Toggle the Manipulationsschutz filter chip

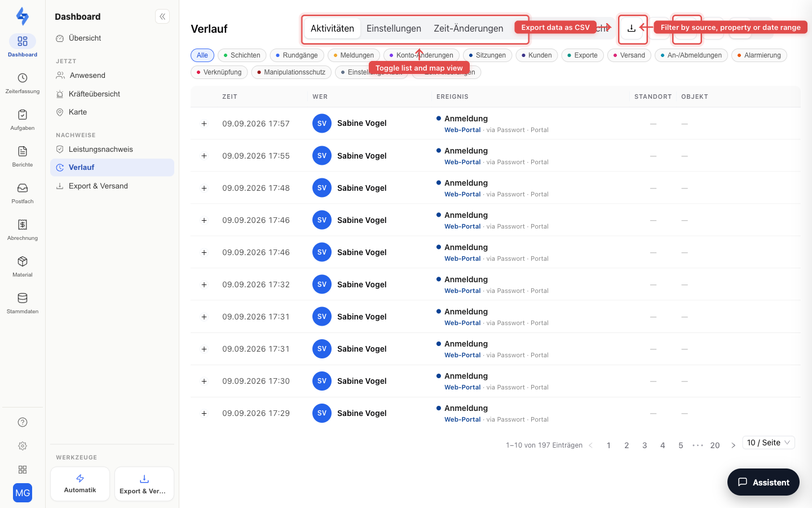tap(292, 72)
